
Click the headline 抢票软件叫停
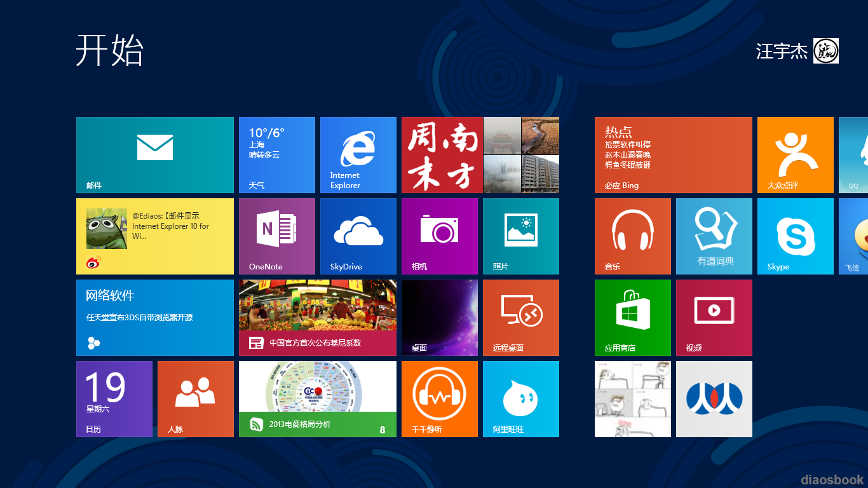pyautogui.click(x=628, y=145)
